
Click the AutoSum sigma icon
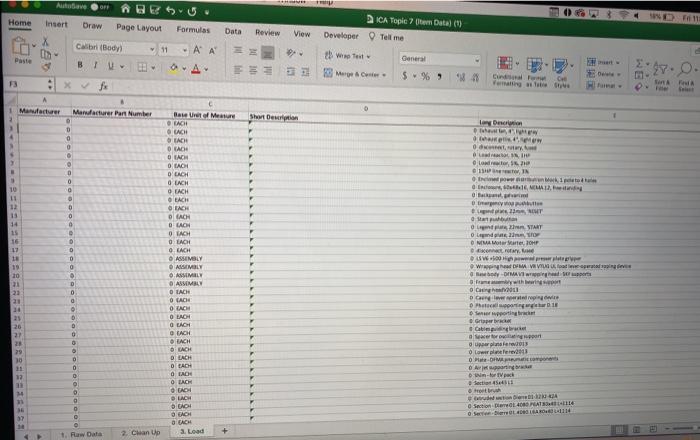coord(640,63)
